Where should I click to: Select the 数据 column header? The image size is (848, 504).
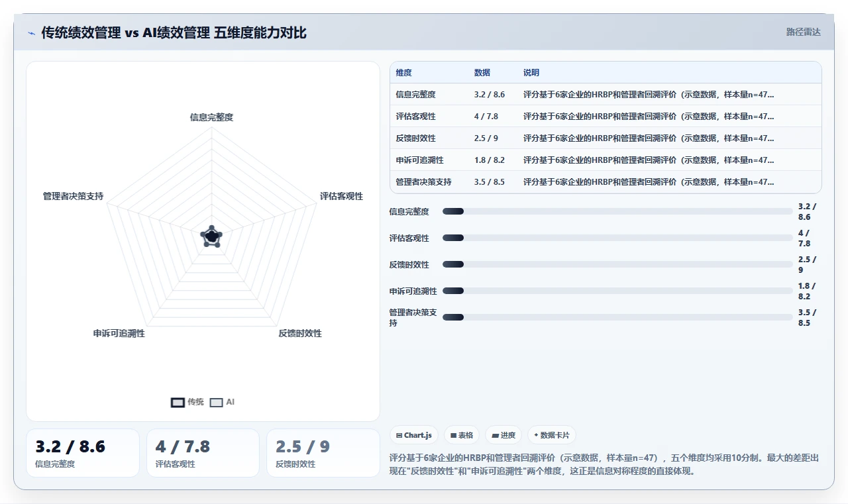coord(482,73)
